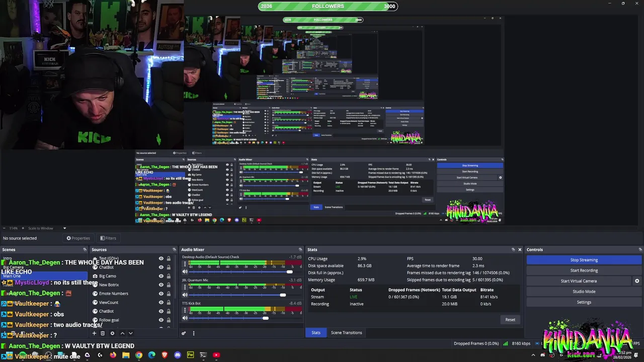The image size is (644, 362).
Task: Open Audio Mixer footer three-dot menu
Action: click(193, 333)
